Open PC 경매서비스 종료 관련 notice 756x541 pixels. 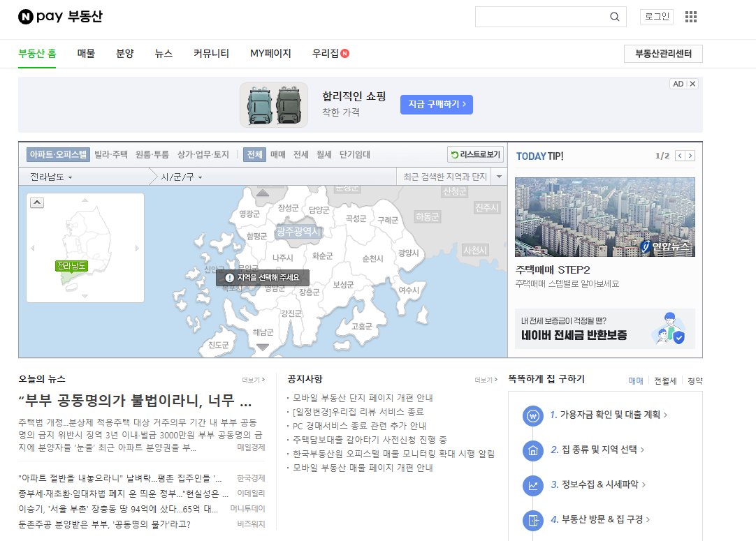click(x=359, y=426)
